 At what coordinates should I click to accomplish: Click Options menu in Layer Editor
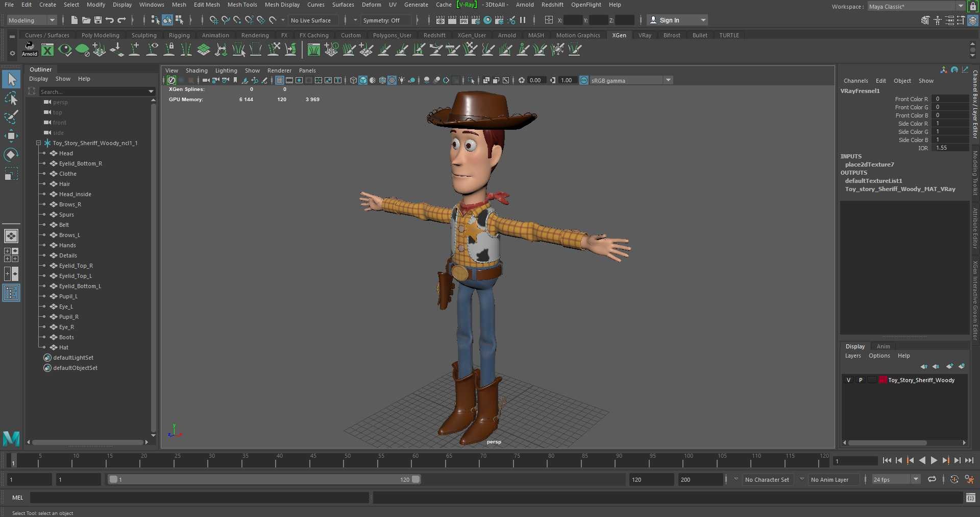pyautogui.click(x=879, y=356)
